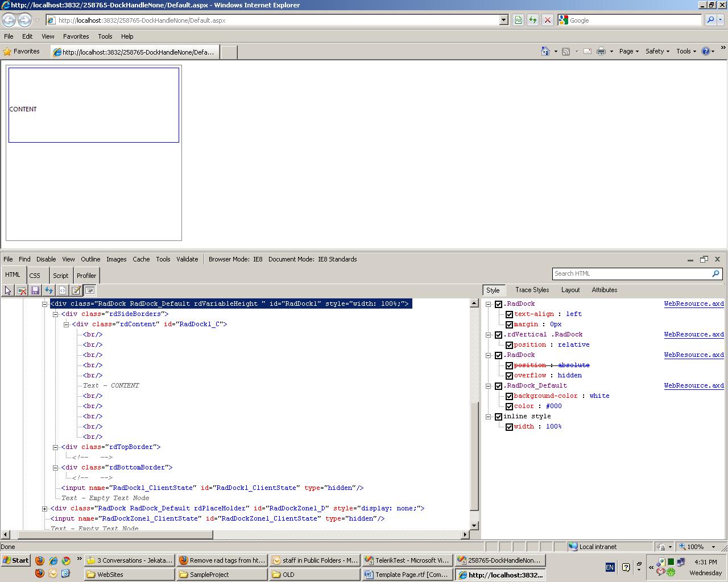Viewport: 728px width, 582px height.
Task: Activate the select element by click arrow tool
Action: tap(8, 290)
